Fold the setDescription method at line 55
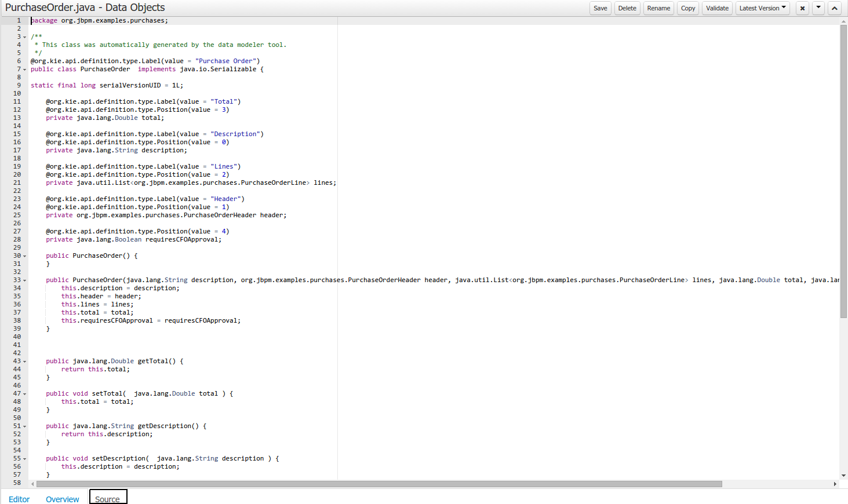Screen dimensions: 848x504 point(23,458)
